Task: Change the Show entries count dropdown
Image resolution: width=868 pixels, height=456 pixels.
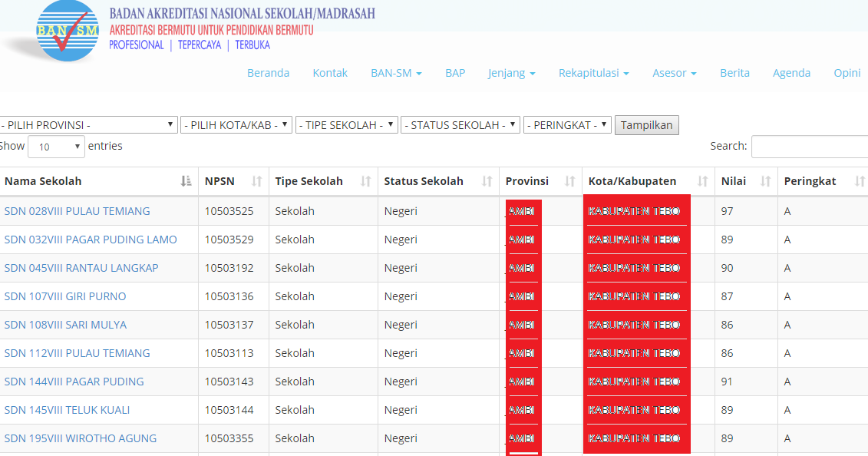Action: (55, 146)
